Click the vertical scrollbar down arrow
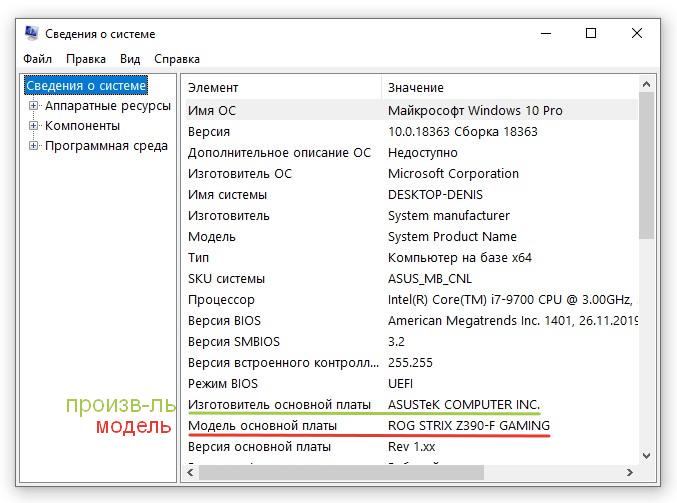Viewport: 677px width, 503px height. [x=646, y=456]
